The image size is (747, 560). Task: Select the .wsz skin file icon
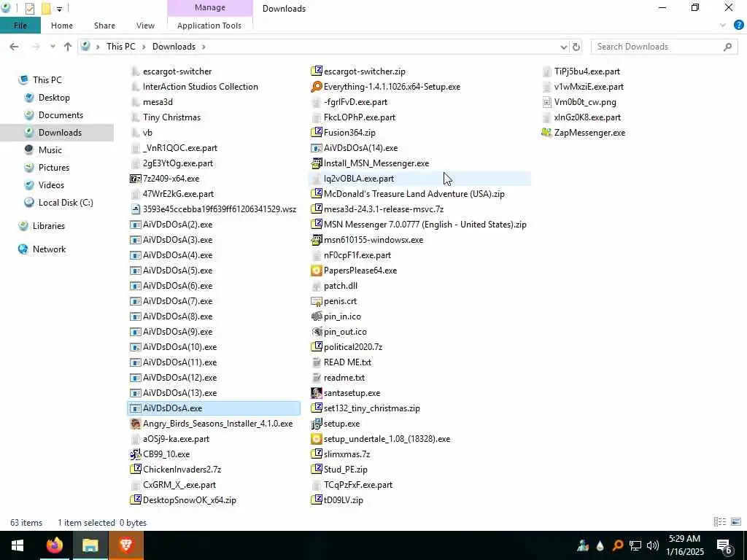pyautogui.click(x=135, y=209)
